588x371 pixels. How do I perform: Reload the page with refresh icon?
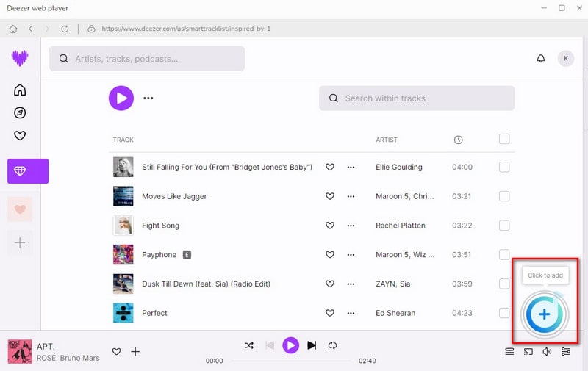(x=65, y=29)
